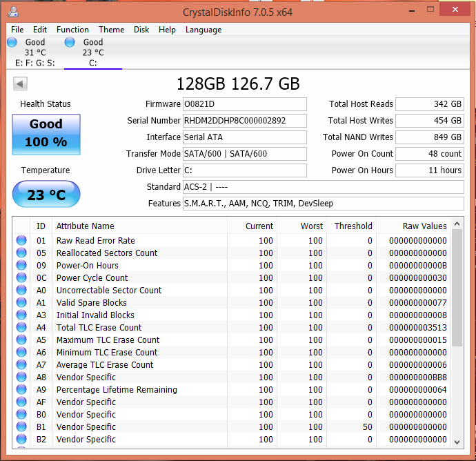Click the blue status icon for 23 °C disk
Image resolution: width=476 pixels, height=461 pixels.
(70, 42)
